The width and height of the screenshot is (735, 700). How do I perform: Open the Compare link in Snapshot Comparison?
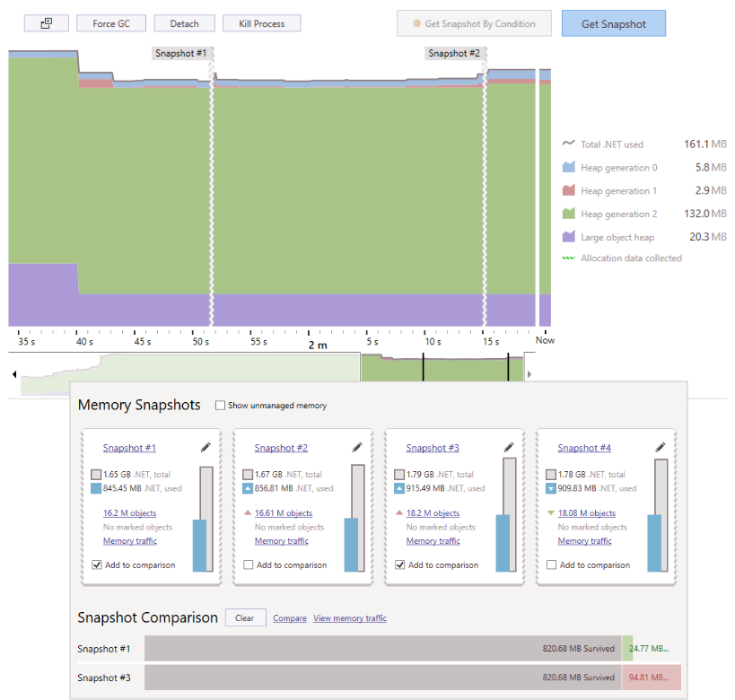pos(289,618)
